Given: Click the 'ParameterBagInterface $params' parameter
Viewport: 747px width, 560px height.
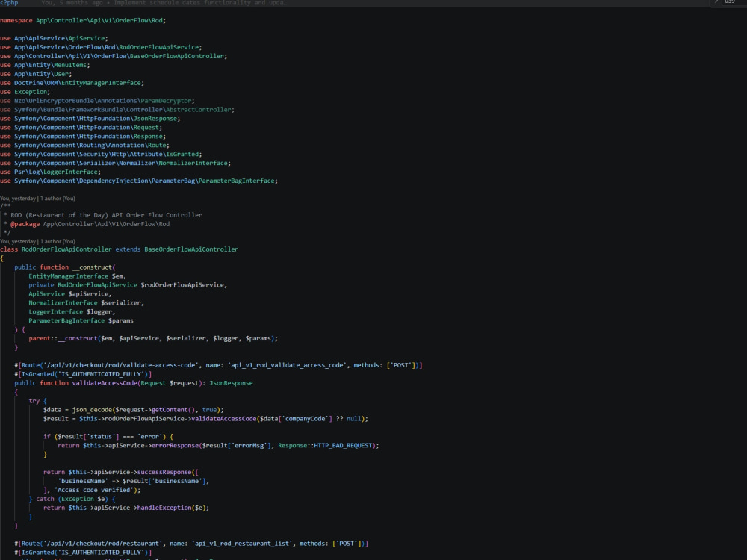Looking at the screenshot, I should (x=81, y=321).
